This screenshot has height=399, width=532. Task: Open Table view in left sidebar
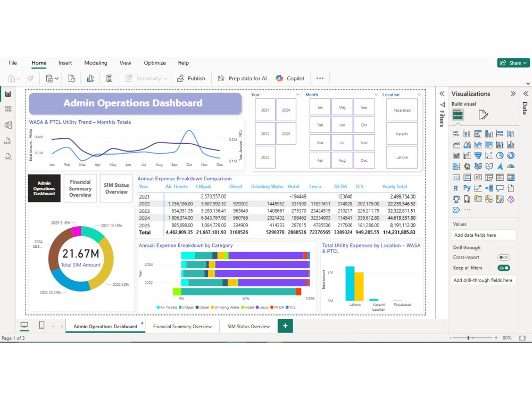[x=8, y=110]
